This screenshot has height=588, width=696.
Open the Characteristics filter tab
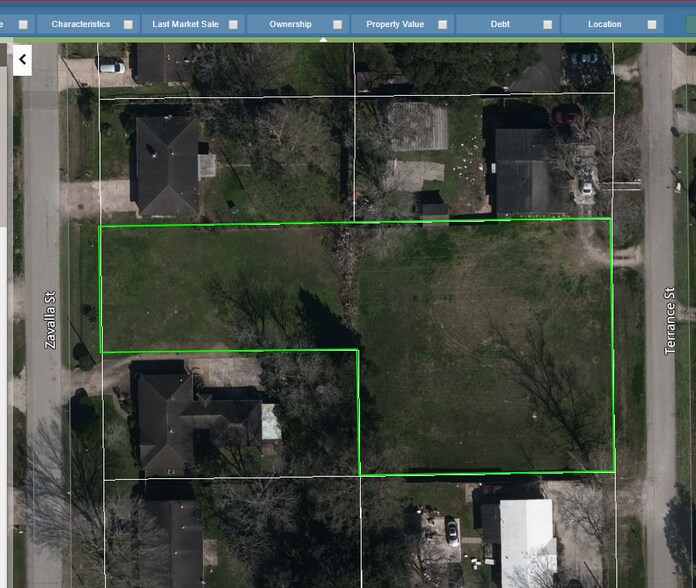click(81, 24)
